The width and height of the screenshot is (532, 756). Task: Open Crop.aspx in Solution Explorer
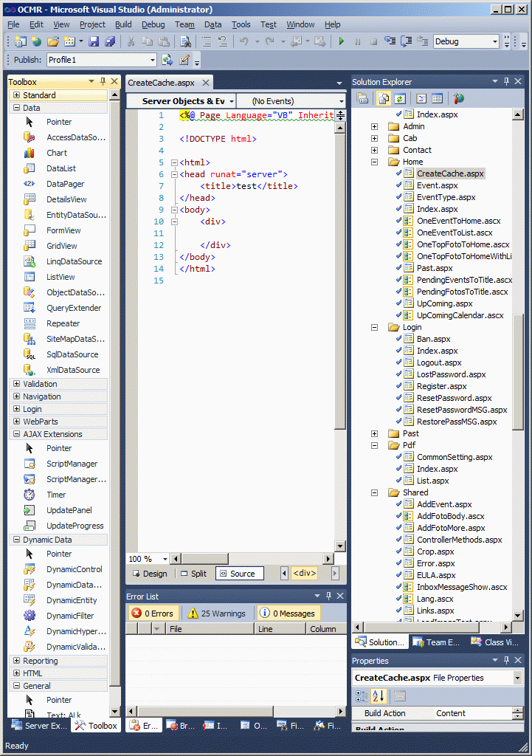point(435,551)
